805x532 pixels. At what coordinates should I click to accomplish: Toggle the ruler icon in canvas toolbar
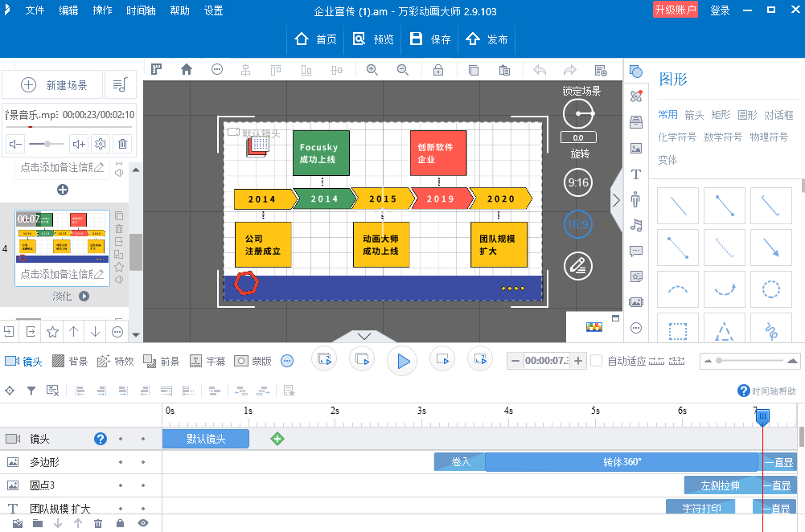157,70
